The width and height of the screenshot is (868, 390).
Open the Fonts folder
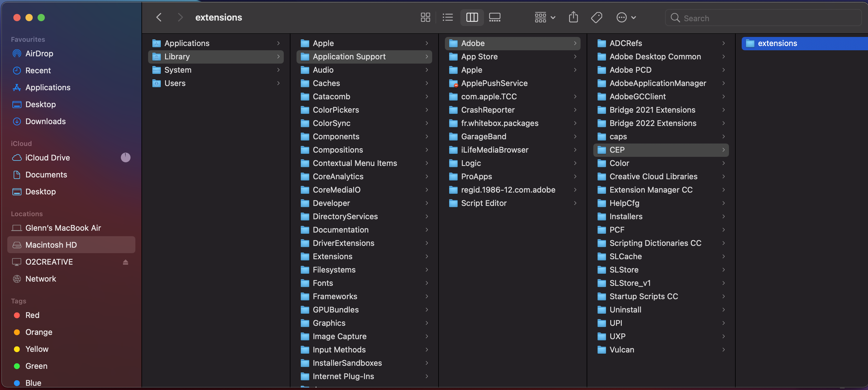[323, 283]
